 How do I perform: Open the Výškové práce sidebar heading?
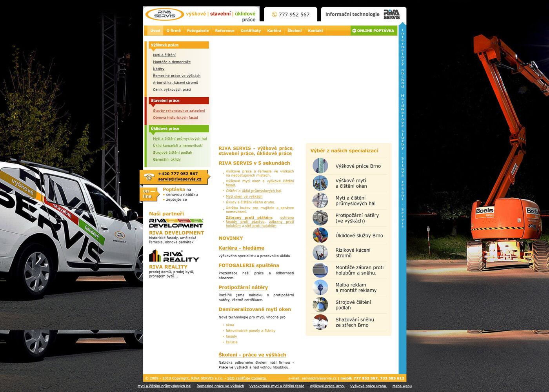point(179,45)
